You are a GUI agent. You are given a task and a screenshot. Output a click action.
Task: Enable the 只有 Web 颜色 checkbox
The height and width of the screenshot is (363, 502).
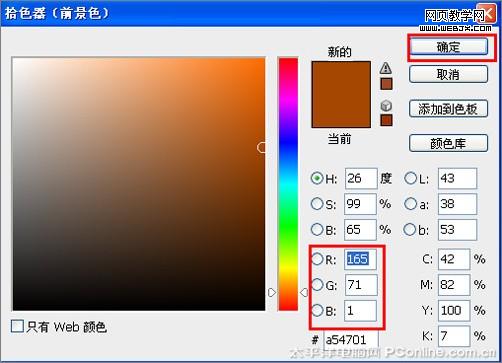[17, 326]
